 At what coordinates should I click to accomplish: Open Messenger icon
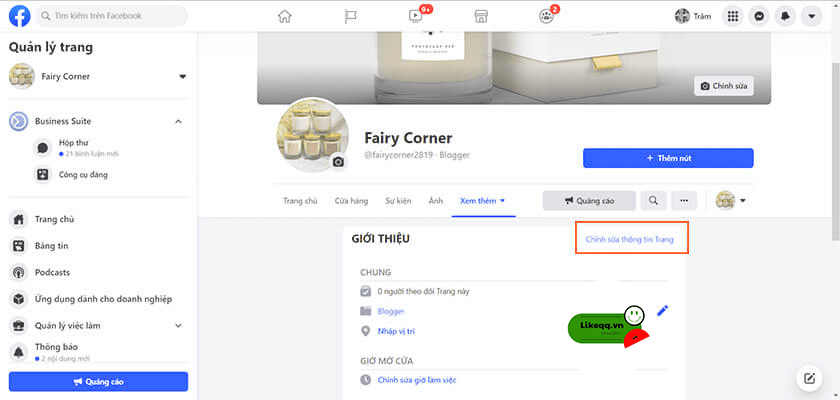pos(759,16)
